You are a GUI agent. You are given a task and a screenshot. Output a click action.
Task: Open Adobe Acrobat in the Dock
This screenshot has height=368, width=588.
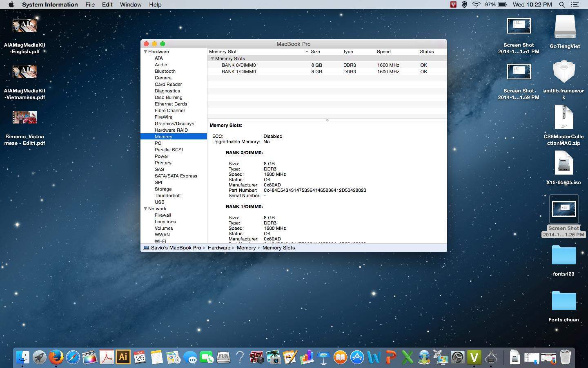107,357
